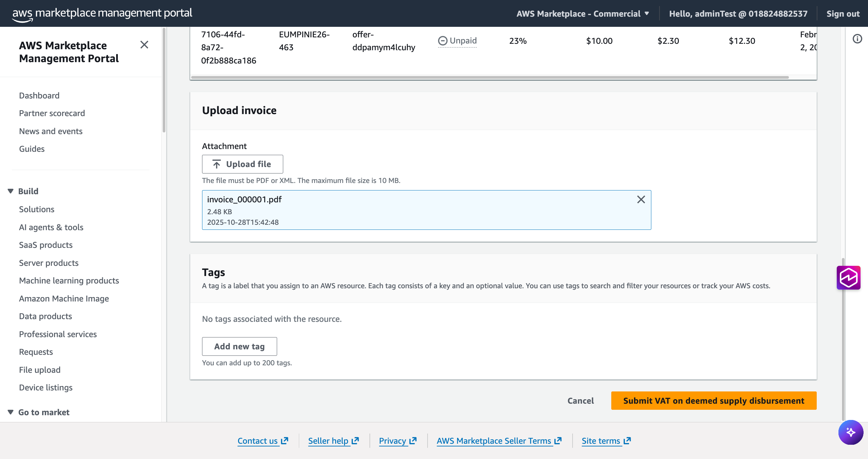Open the Privacy link
This screenshot has height=459, width=868.
tap(398, 441)
